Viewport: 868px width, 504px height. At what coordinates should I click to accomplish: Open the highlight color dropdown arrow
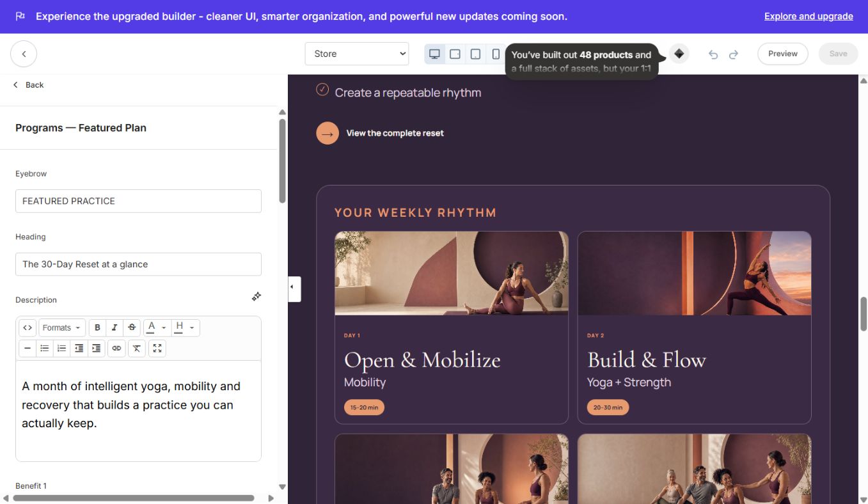[x=192, y=328]
